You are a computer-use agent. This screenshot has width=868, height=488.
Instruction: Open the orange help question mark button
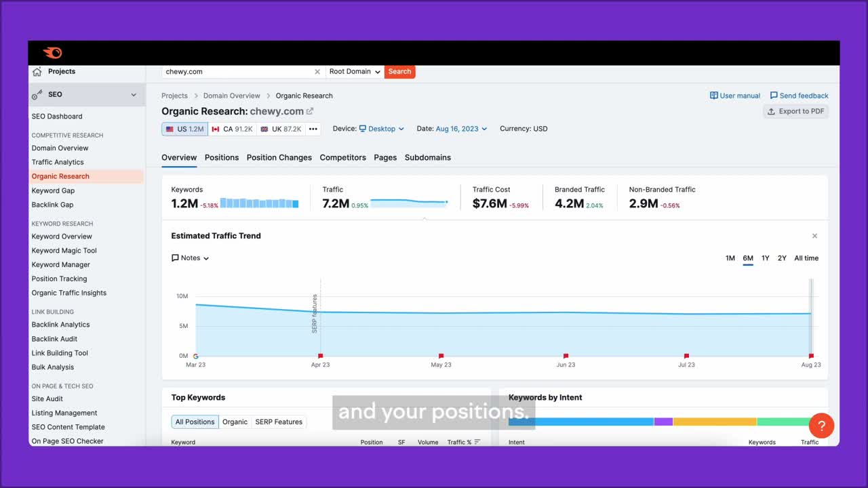pyautogui.click(x=821, y=426)
